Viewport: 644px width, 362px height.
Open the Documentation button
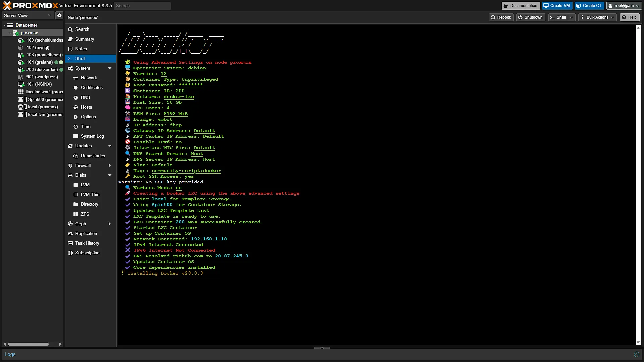(521, 6)
